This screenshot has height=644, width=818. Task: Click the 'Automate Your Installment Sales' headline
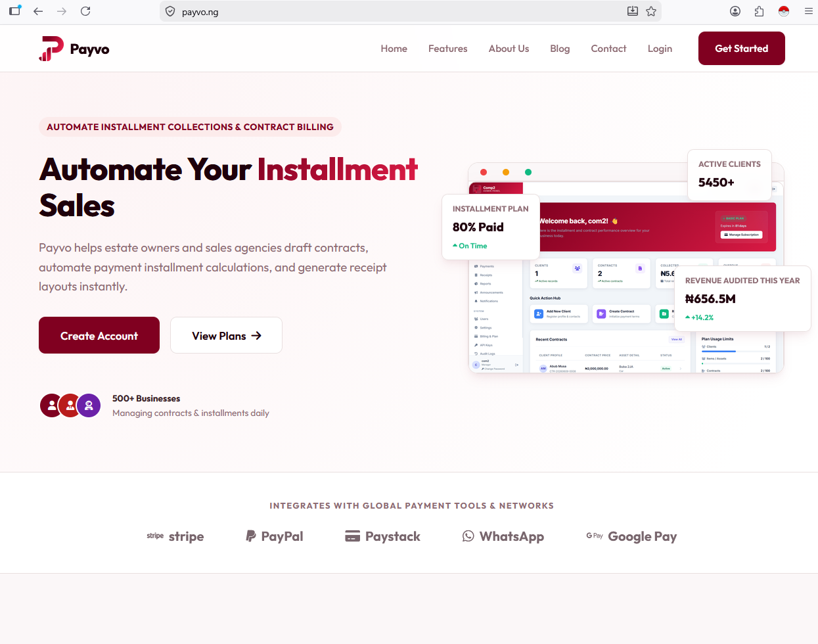pos(229,187)
